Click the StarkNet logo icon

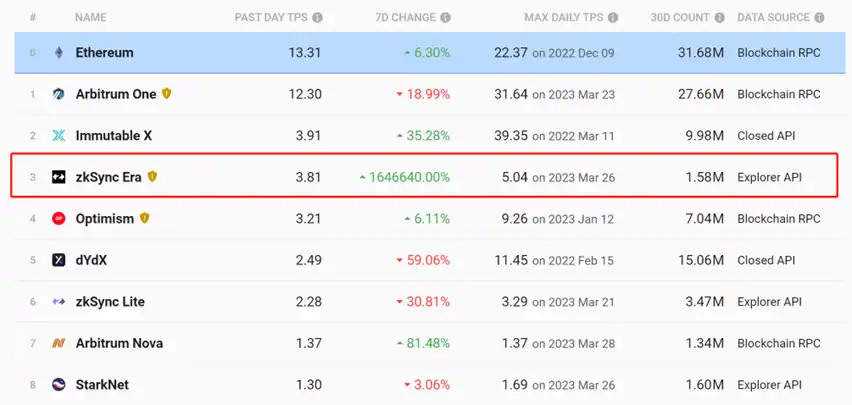tap(59, 385)
